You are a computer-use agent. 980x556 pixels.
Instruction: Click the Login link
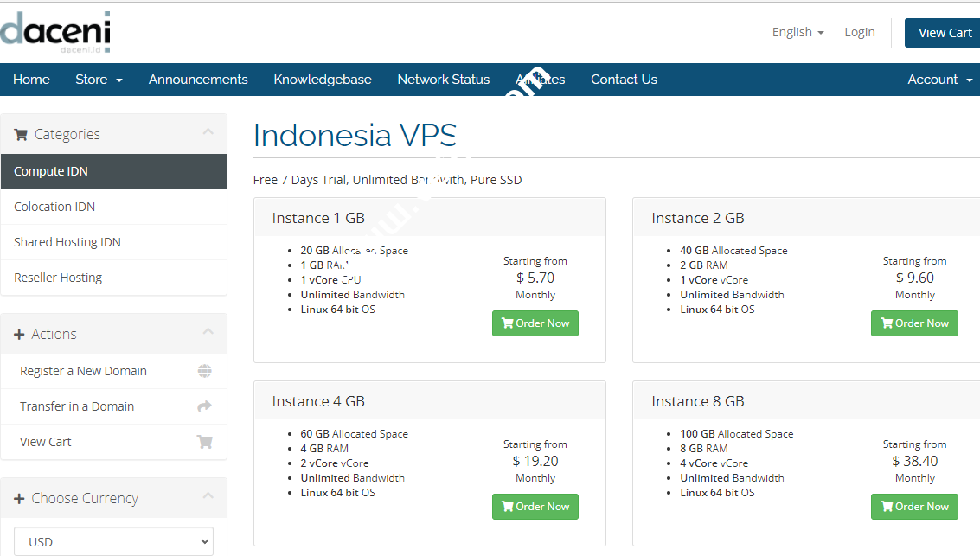point(859,32)
